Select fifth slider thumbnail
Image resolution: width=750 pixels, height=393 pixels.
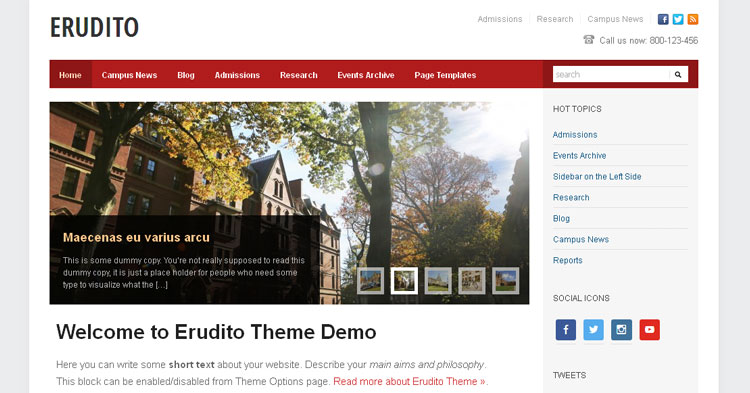(x=506, y=281)
